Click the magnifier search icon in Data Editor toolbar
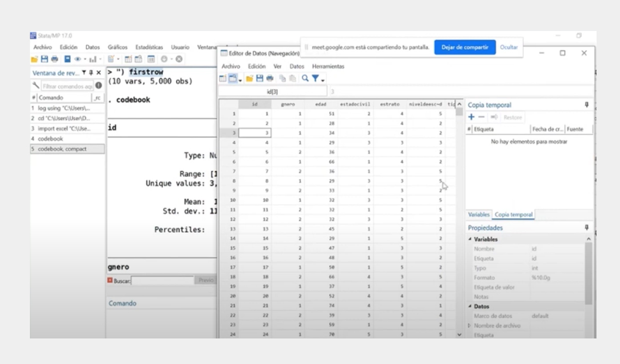Viewport: 620px width, 364px height. click(305, 79)
